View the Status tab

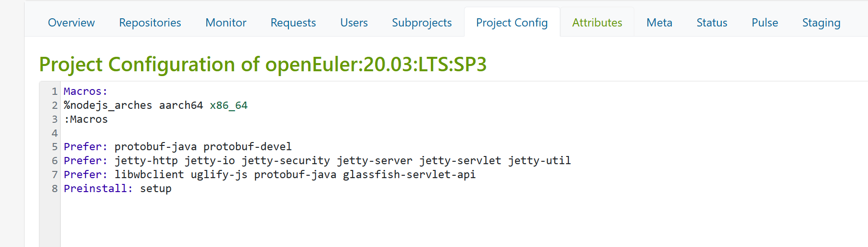[712, 23]
